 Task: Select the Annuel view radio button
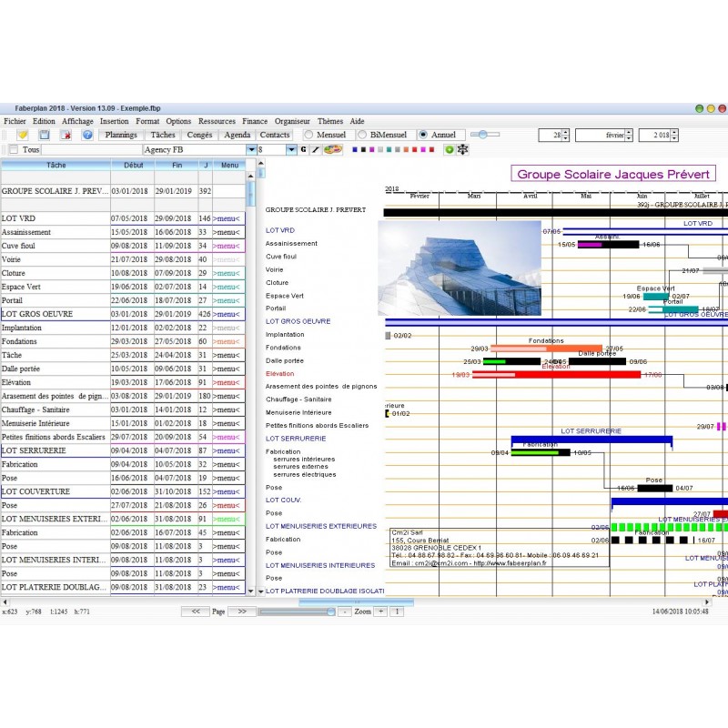click(x=423, y=135)
